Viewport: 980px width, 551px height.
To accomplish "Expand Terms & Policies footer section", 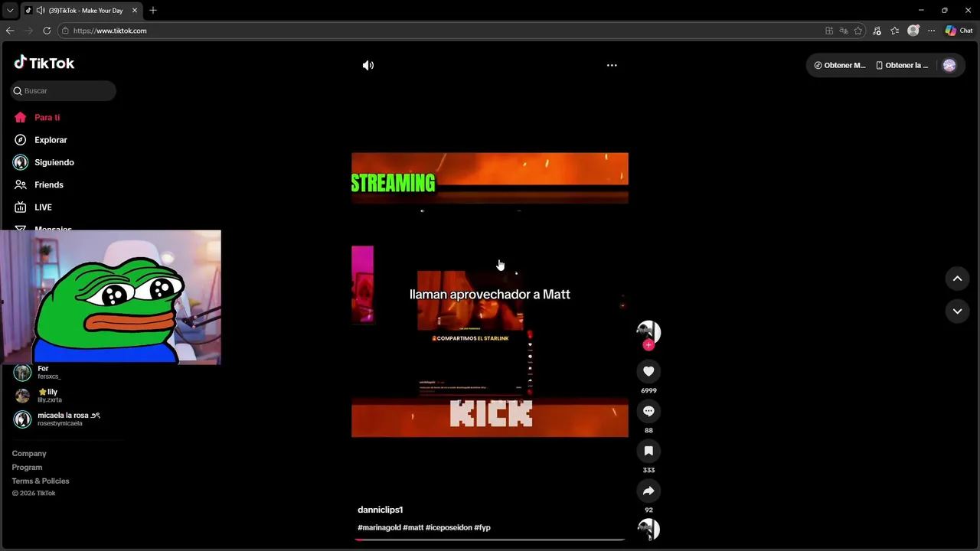I will pos(41,481).
